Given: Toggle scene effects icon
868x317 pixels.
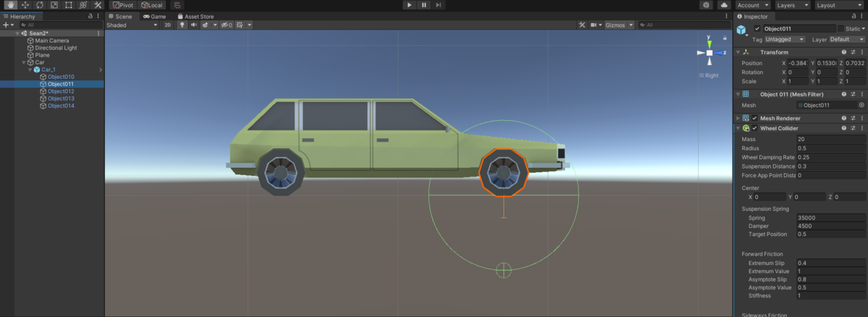Looking at the screenshot, I should point(205,25).
